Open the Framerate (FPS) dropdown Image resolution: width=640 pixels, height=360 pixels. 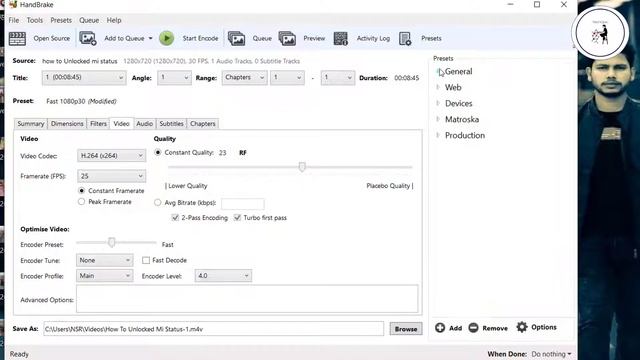pos(111,176)
